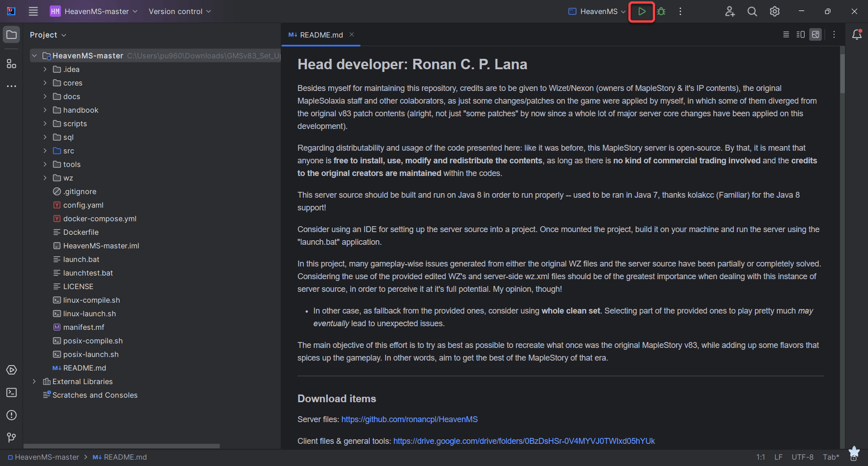
Task: Open the Git tool window
Action: click(11, 437)
